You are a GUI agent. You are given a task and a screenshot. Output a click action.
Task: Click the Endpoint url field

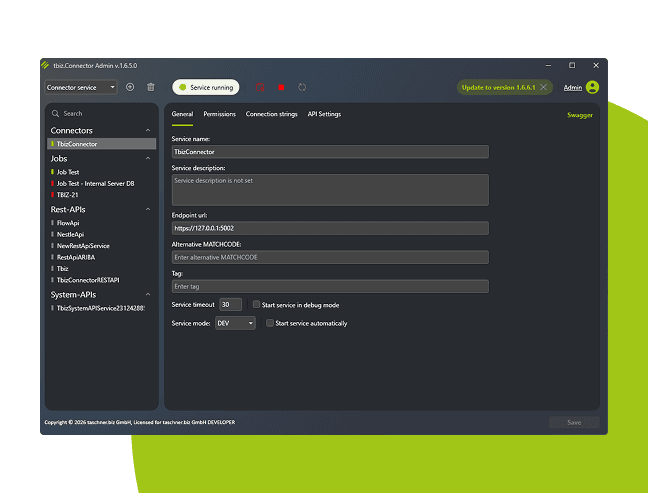(x=330, y=228)
